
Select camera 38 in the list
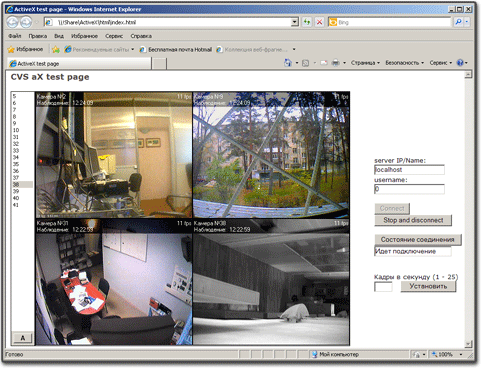click(x=22, y=184)
